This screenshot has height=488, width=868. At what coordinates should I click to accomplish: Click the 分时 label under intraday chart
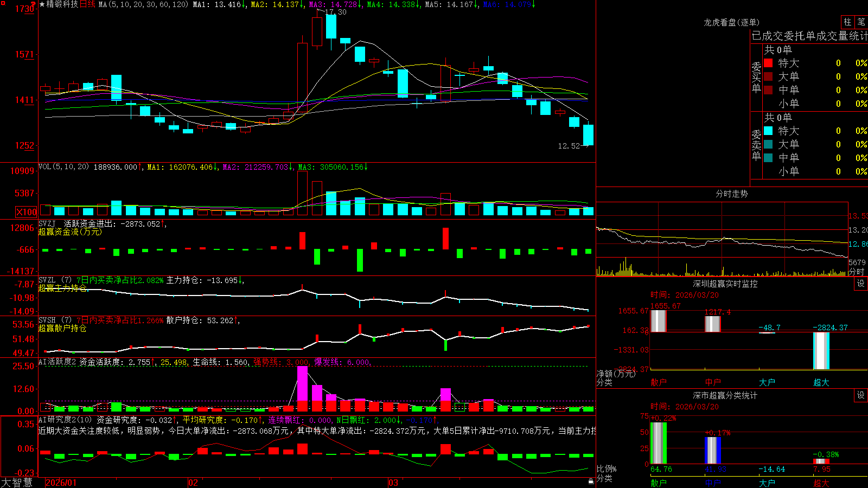coord(857,272)
